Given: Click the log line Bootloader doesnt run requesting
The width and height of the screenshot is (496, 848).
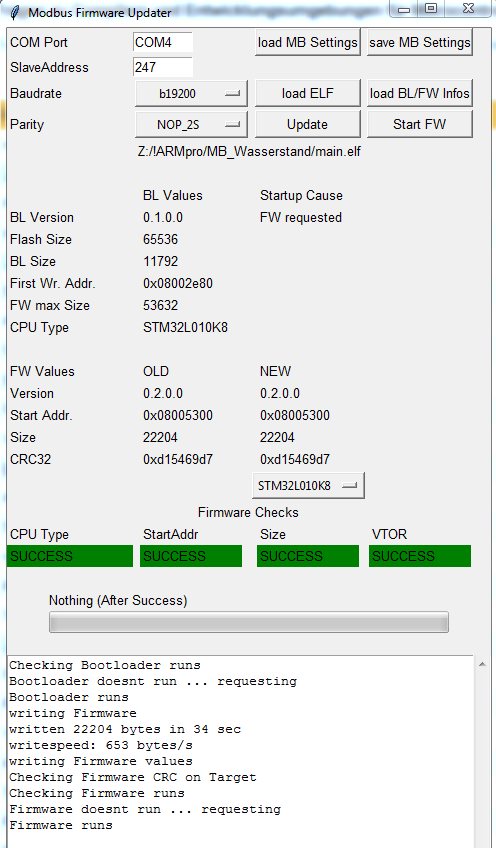Looking at the screenshot, I should 153,681.
